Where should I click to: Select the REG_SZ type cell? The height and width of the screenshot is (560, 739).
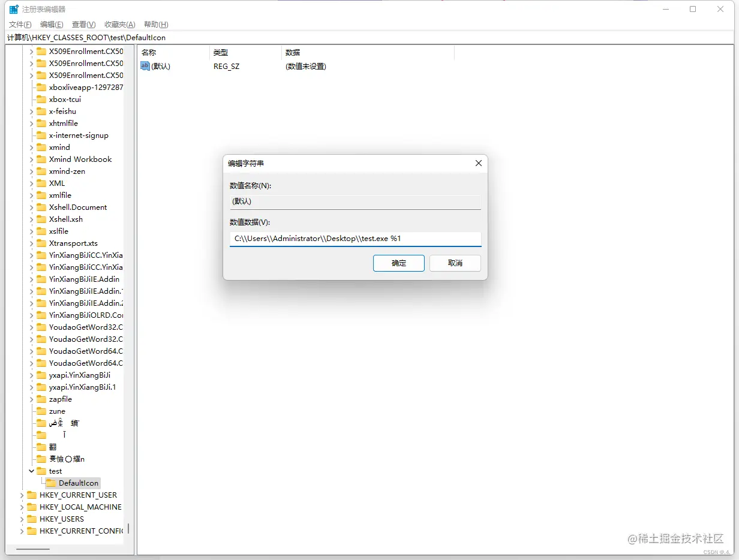(x=226, y=67)
